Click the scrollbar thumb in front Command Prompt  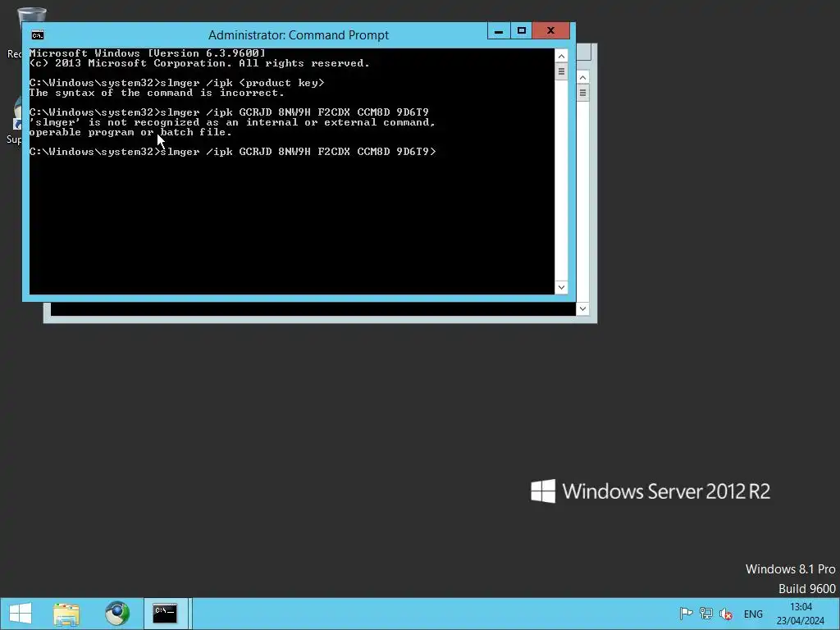click(561, 71)
